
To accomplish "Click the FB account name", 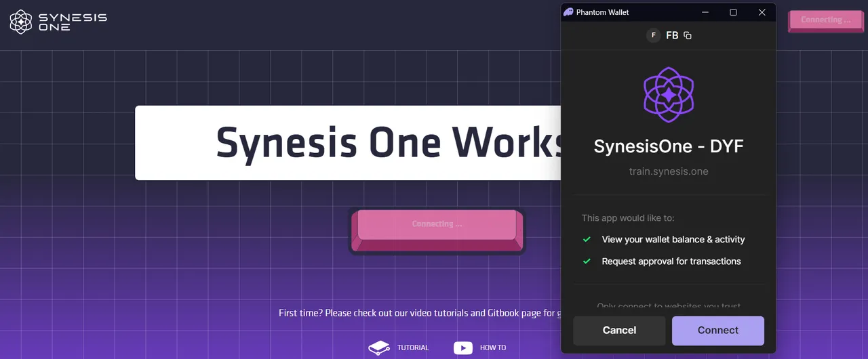I will point(672,35).
